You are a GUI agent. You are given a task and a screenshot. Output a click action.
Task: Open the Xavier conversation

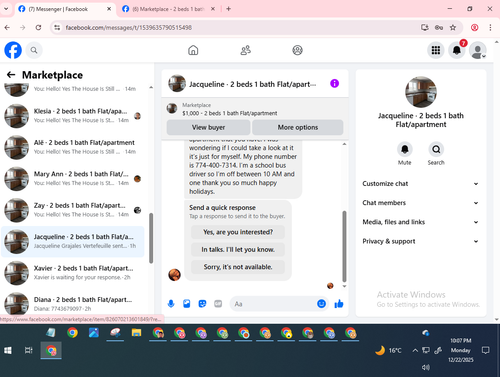(73, 273)
